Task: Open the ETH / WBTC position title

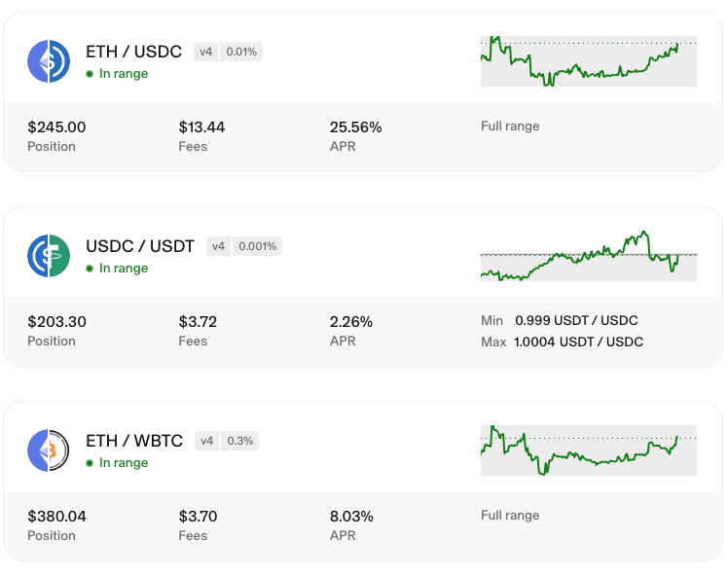Action: (134, 441)
